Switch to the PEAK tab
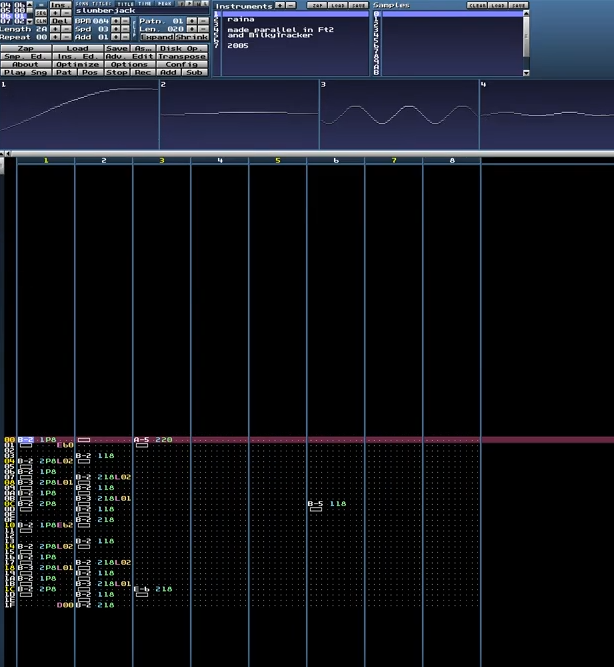614x667 pixels. [165, 4]
